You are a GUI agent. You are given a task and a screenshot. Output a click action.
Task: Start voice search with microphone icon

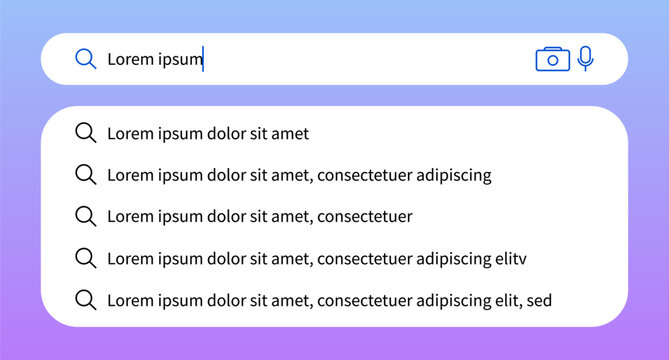[585, 58]
